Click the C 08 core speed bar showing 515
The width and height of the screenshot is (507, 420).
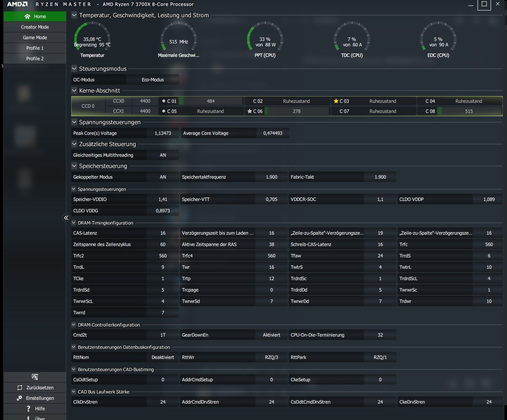(x=469, y=111)
